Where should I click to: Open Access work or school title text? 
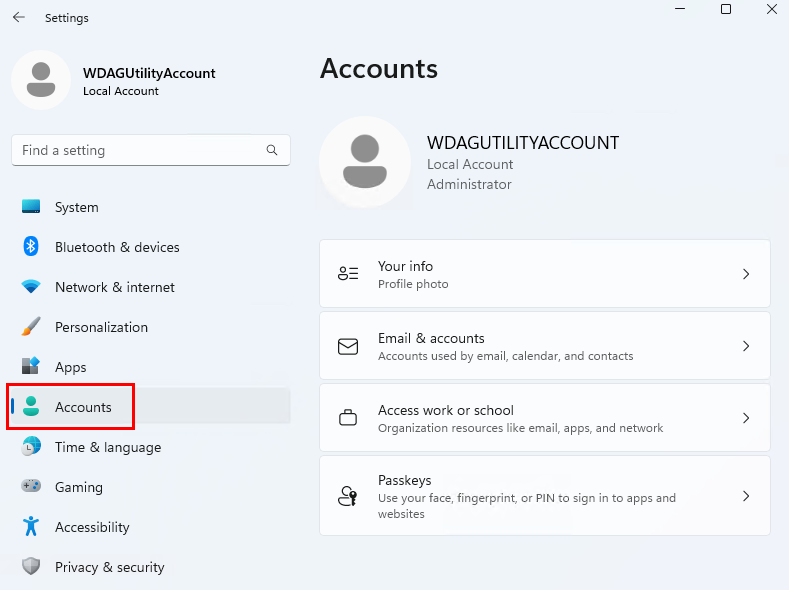446,410
